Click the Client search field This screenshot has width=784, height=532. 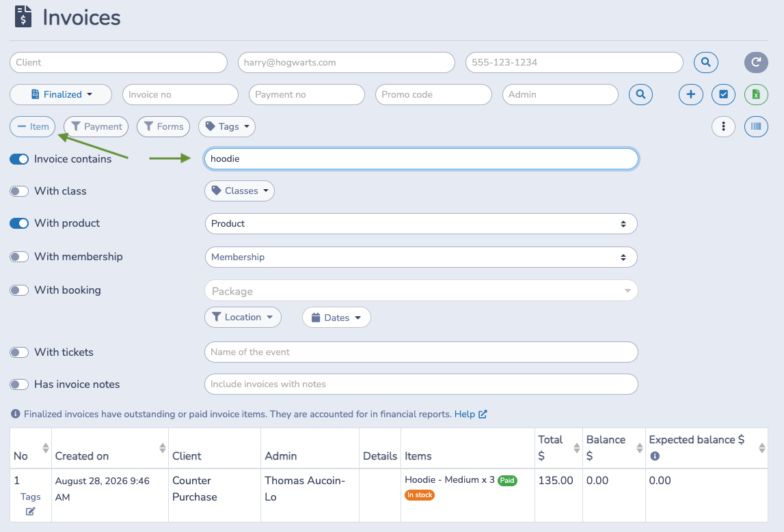[118, 62]
